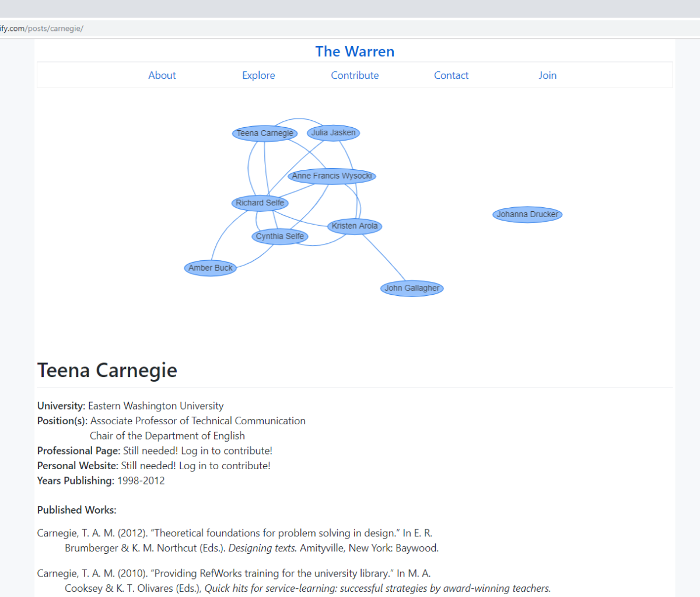This screenshot has width=700, height=597.
Task: Open the About page
Action: click(x=162, y=75)
